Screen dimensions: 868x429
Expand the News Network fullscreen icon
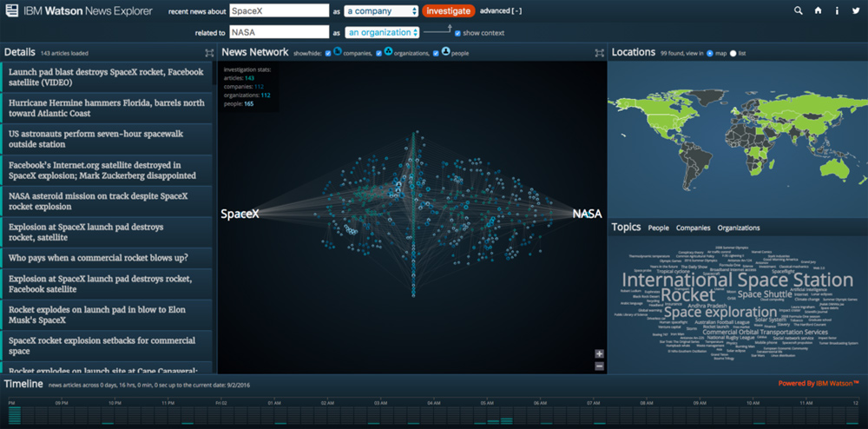click(x=600, y=53)
